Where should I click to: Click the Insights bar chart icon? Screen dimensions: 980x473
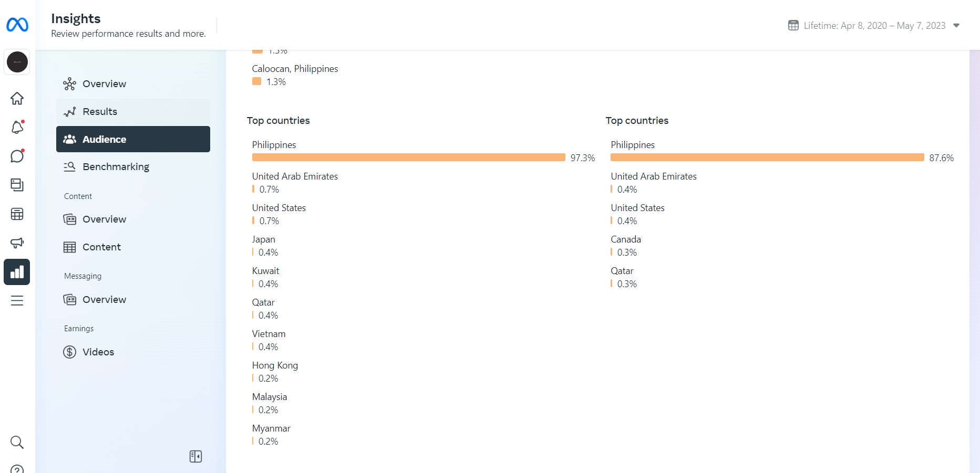(x=17, y=272)
